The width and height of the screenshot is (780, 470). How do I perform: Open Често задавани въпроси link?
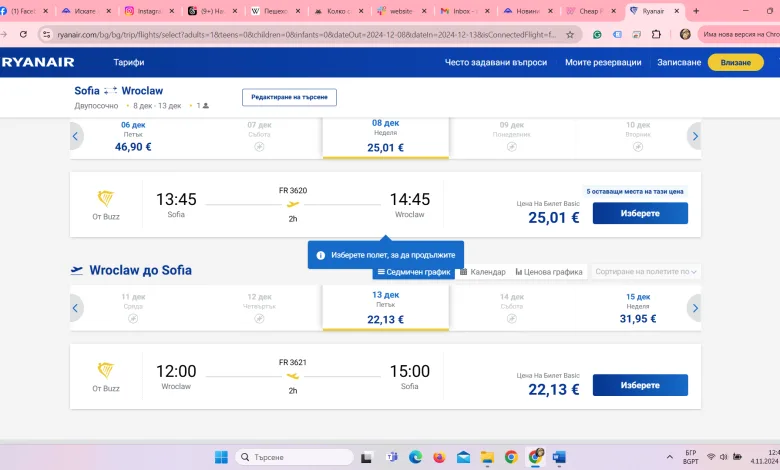(x=495, y=62)
